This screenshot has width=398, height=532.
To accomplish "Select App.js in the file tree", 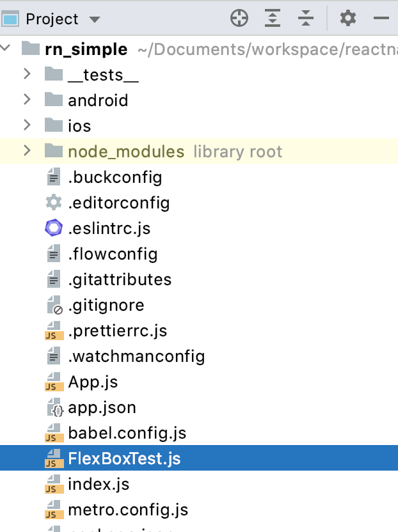I will pos(93,382).
